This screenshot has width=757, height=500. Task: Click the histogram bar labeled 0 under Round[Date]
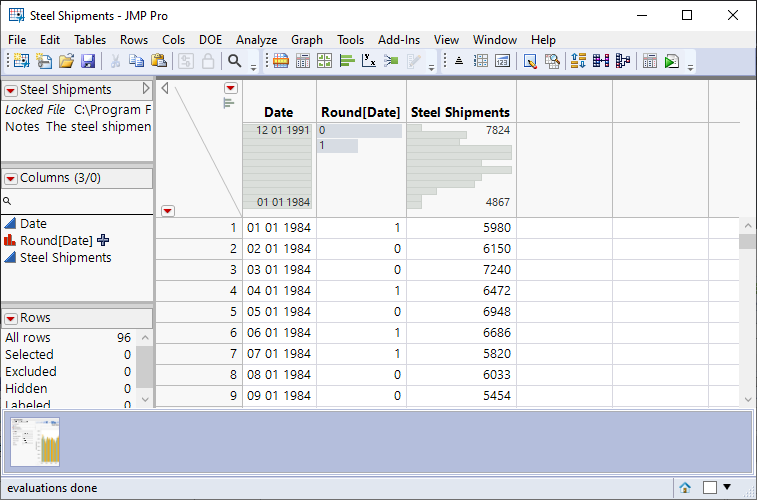tap(359, 131)
